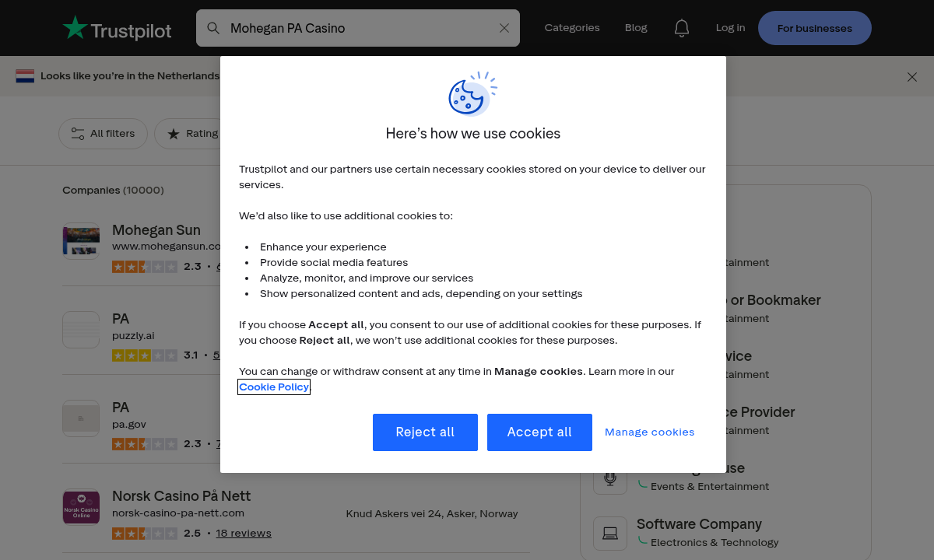Screen dimensions: 934x560
Task: Open notifications bell icon
Action: [x=682, y=28]
